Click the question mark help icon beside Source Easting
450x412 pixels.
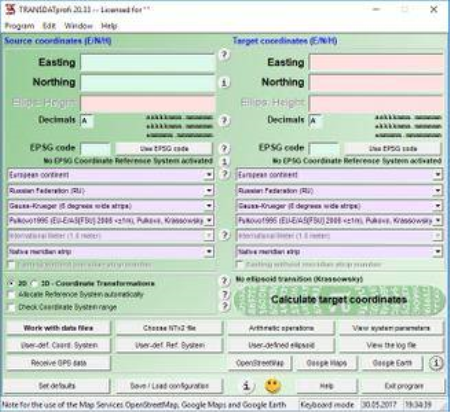(224, 54)
